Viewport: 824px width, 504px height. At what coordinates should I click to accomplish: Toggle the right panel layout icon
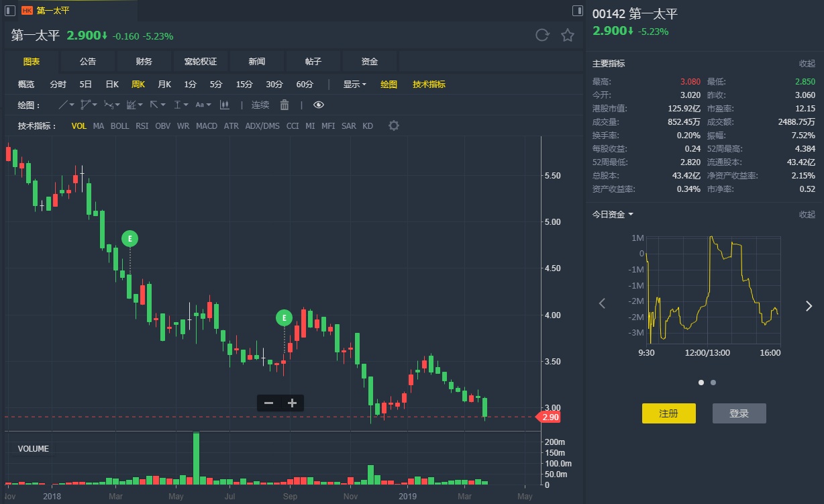(577, 10)
